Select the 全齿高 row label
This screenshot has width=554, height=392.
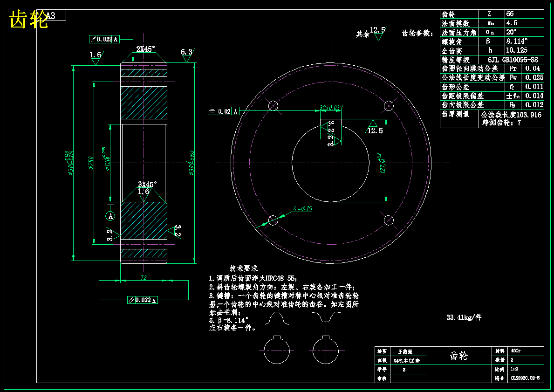[x=451, y=50]
